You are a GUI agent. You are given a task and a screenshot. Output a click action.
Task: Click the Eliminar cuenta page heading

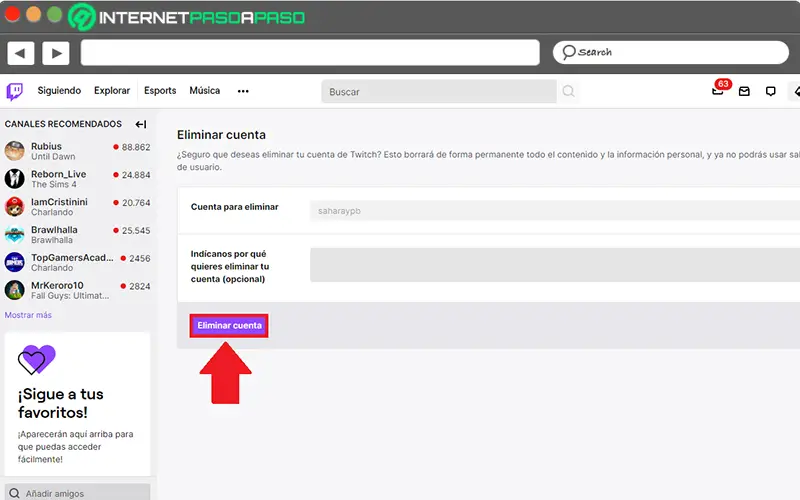pyautogui.click(x=221, y=135)
